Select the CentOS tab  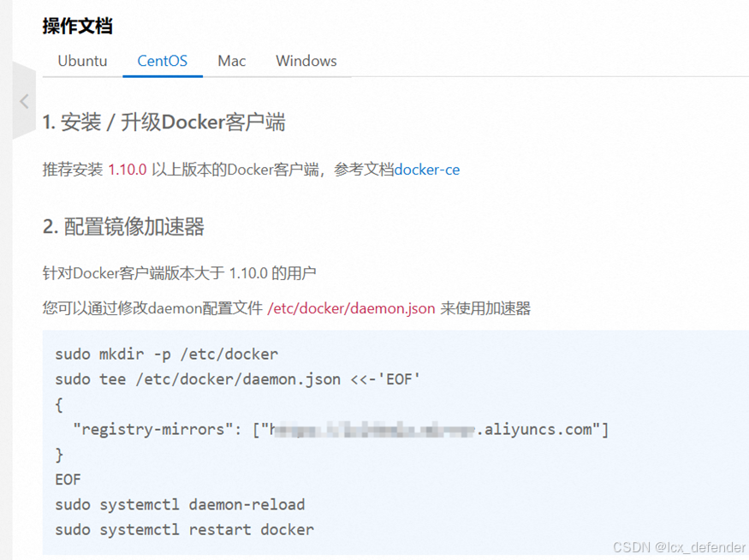click(163, 61)
